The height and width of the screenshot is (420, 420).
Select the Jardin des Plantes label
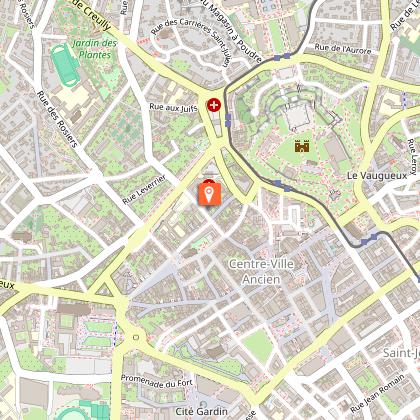click(95, 49)
